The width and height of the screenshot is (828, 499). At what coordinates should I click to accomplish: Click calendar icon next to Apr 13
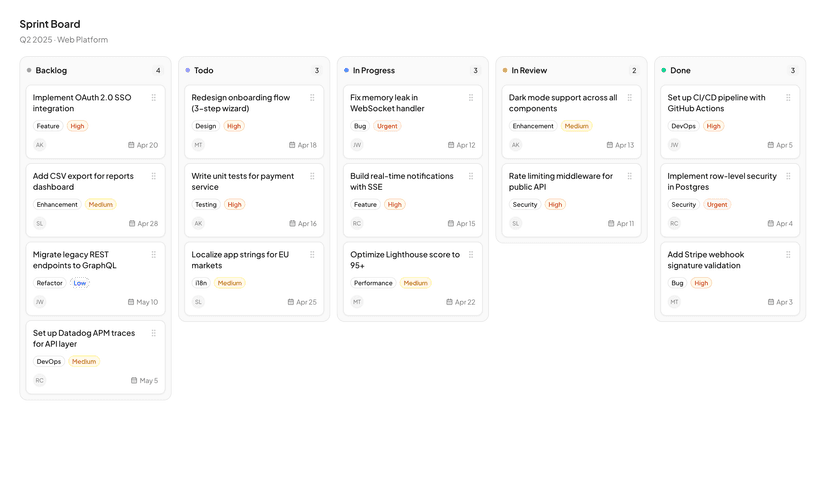[x=610, y=145]
